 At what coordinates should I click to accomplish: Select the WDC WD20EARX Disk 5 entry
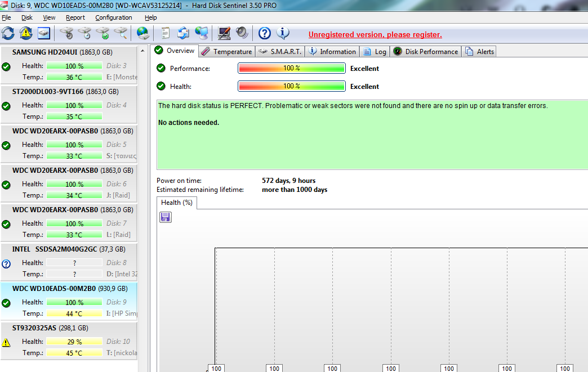[69, 144]
